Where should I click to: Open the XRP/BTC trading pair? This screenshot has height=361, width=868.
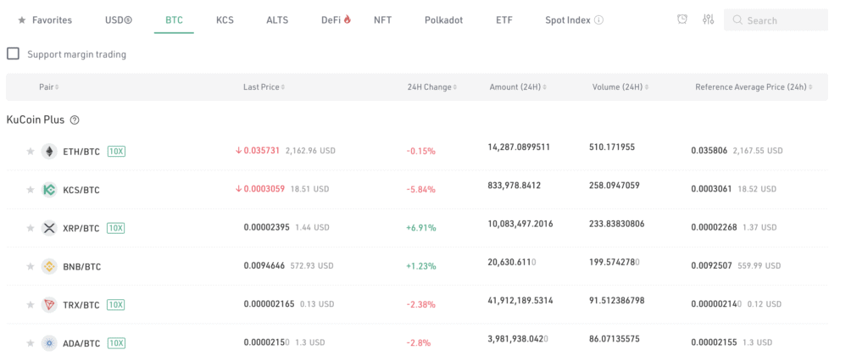pyautogui.click(x=81, y=228)
